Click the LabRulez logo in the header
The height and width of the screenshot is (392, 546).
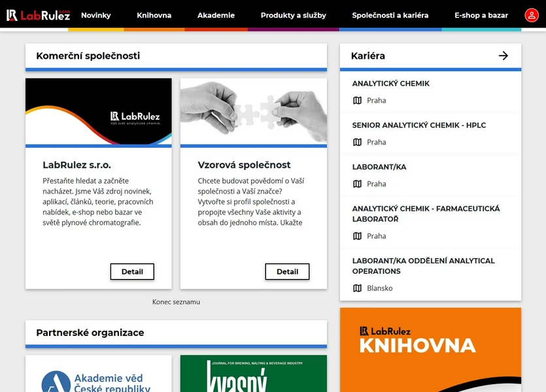coord(39,14)
